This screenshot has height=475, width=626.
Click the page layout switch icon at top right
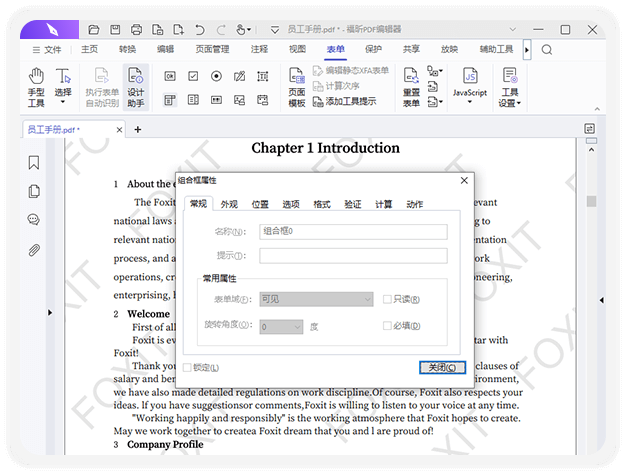point(589,129)
